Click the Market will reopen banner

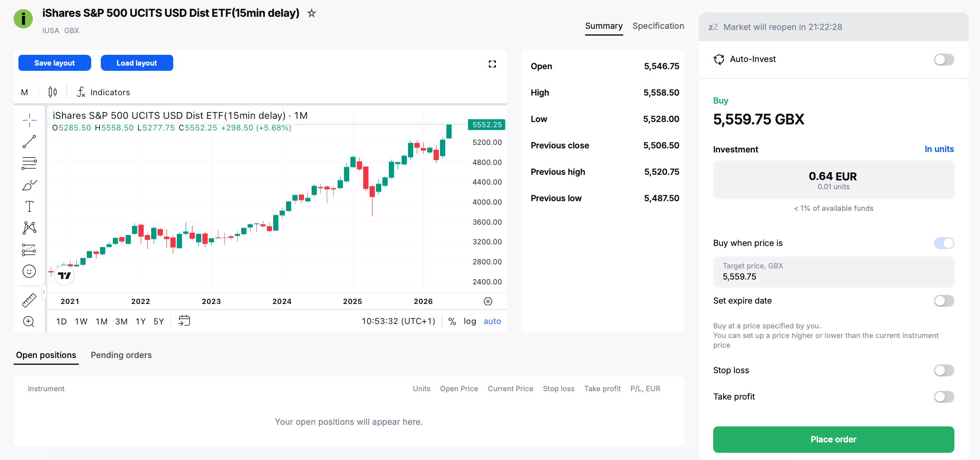pyautogui.click(x=834, y=27)
